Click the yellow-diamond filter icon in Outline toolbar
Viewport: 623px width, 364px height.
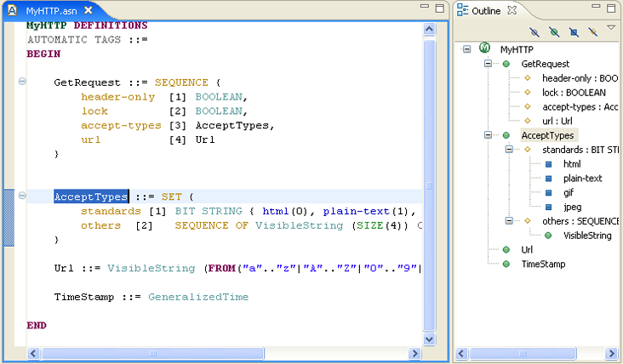[x=592, y=32]
